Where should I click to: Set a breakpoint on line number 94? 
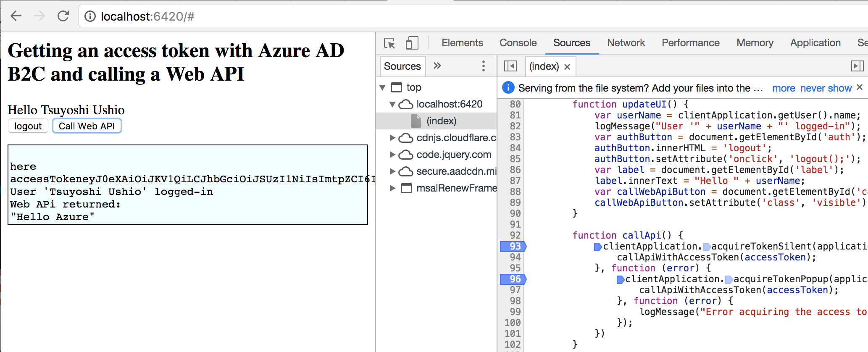(515, 257)
